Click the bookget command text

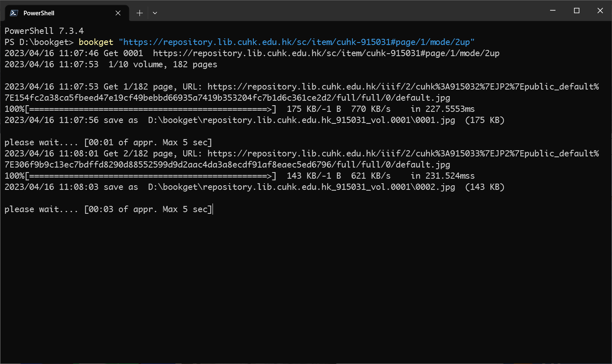click(96, 42)
